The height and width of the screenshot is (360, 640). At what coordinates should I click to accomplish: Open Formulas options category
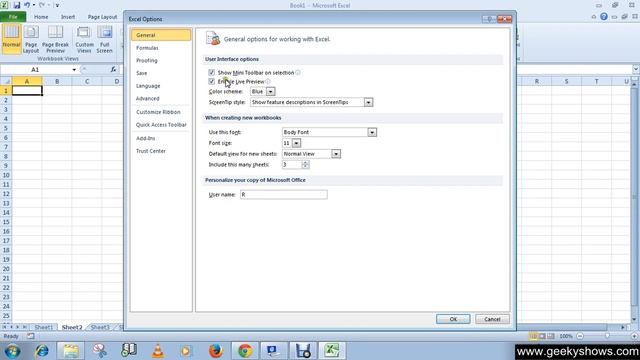coord(147,48)
